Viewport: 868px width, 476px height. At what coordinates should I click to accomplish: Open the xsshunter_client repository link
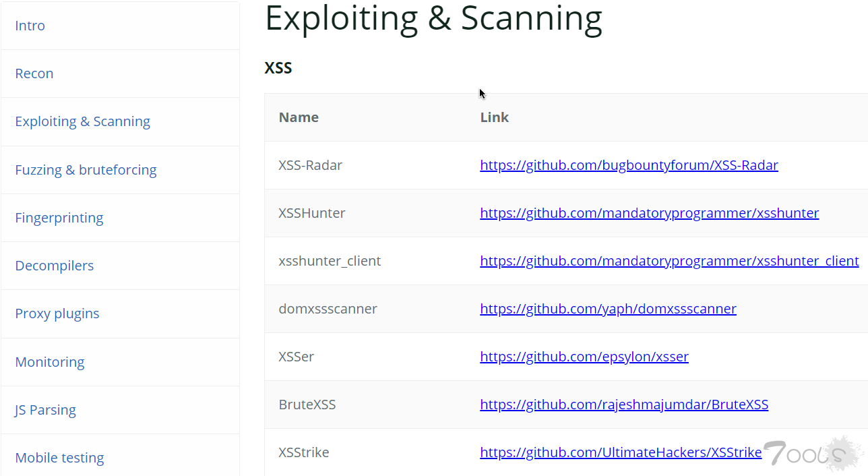coord(669,261)
